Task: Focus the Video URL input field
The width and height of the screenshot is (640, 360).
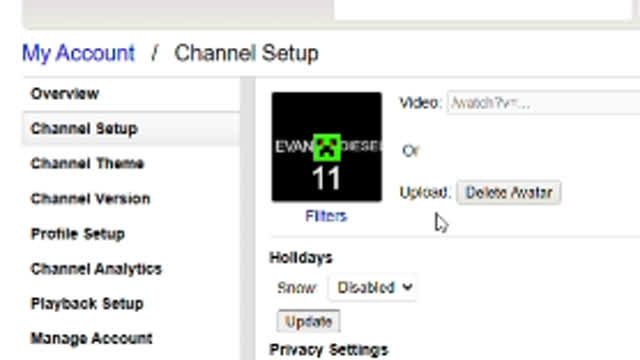Action: coord(543,103)
